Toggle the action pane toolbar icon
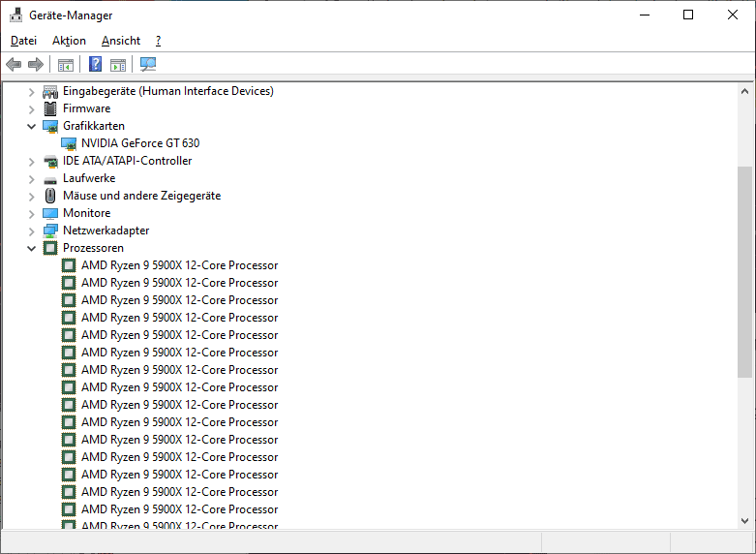Screen dimensions: 756x554 click(118, 64)
